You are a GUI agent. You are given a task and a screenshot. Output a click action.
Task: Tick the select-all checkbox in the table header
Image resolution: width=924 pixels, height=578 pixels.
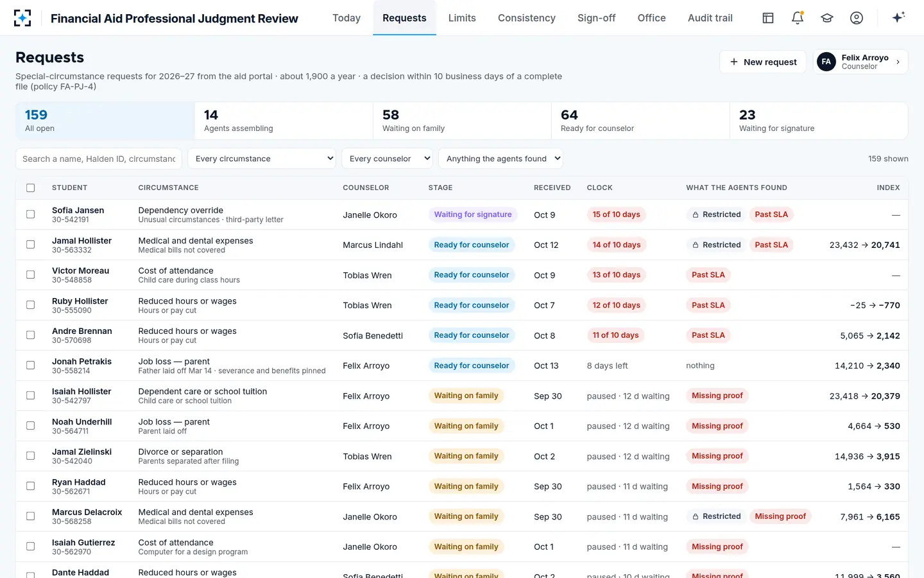[31, 188]
